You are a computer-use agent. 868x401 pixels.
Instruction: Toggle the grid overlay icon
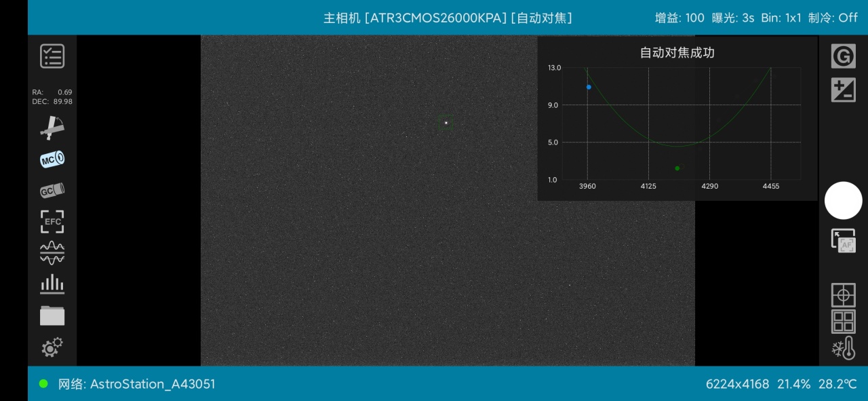click(843, 322)
